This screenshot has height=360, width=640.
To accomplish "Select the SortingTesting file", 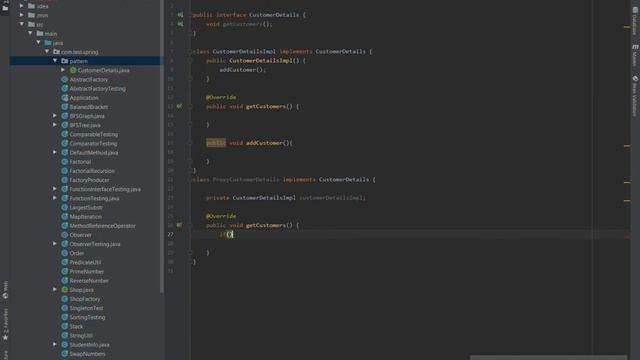I will tap(87, 317).
